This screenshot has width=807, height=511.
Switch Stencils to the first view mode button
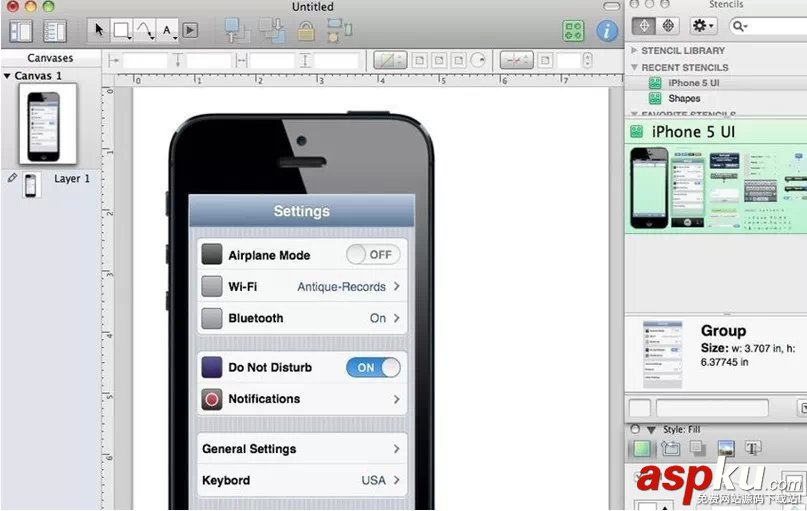(x=644, y=25)
